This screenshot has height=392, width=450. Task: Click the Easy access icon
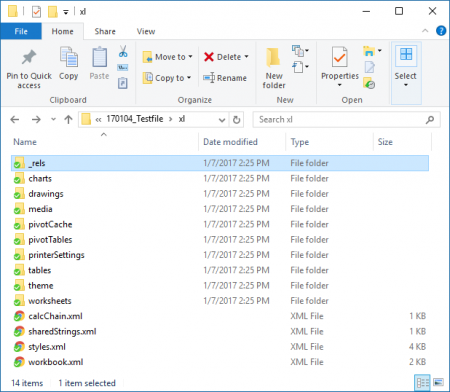(297, 67)
